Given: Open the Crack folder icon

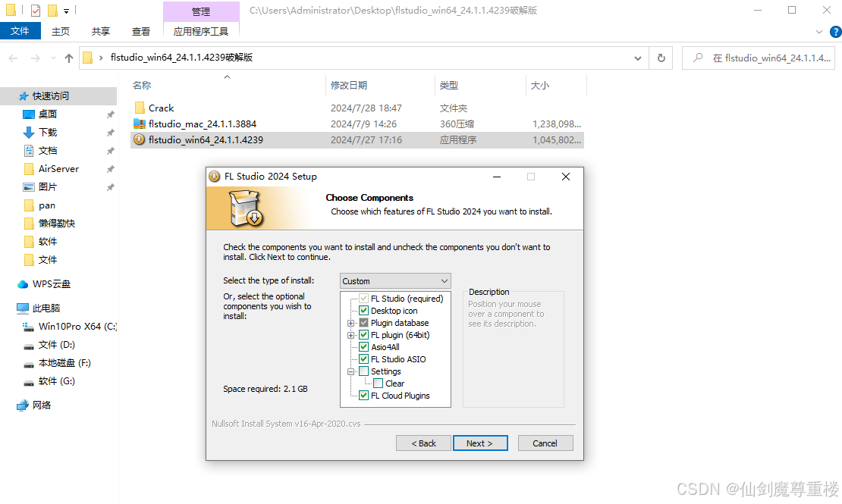Looking at the screenshot, I should pyautogui.click(x=140, y=108).
